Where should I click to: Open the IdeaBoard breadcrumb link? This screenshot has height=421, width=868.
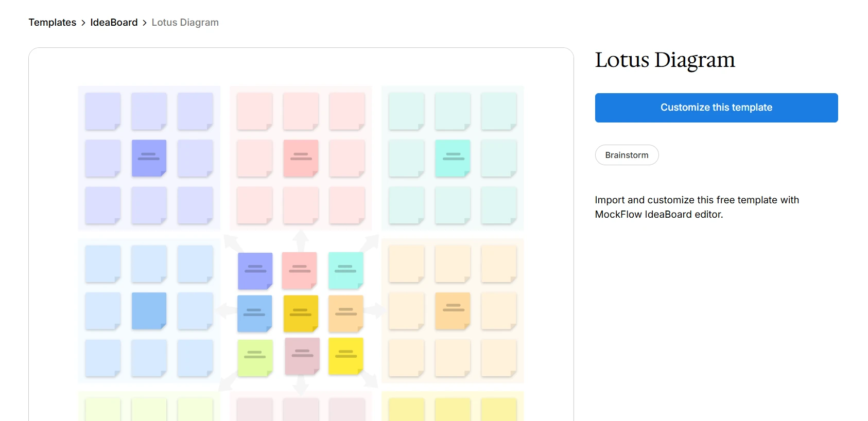pos(114,23)
